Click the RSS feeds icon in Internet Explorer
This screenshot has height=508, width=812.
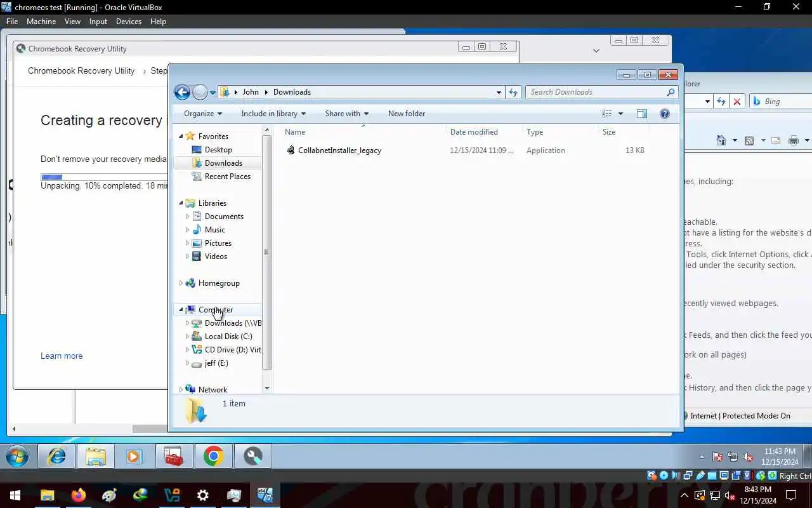point(749,140)
